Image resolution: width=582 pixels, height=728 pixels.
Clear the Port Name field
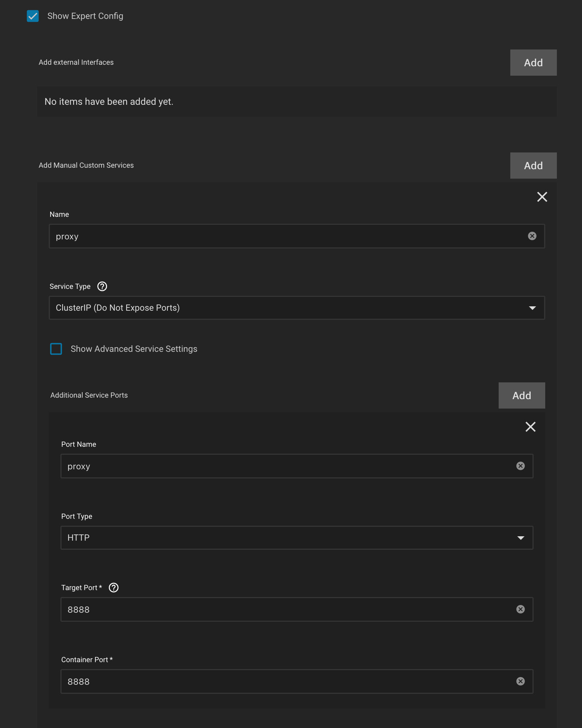[x=520, y=466]
